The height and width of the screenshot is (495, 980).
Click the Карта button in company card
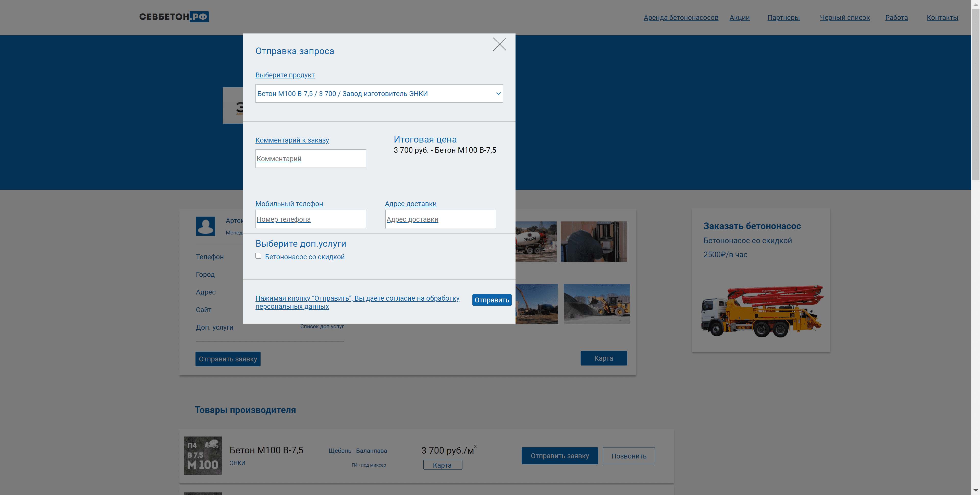point(603,358)
